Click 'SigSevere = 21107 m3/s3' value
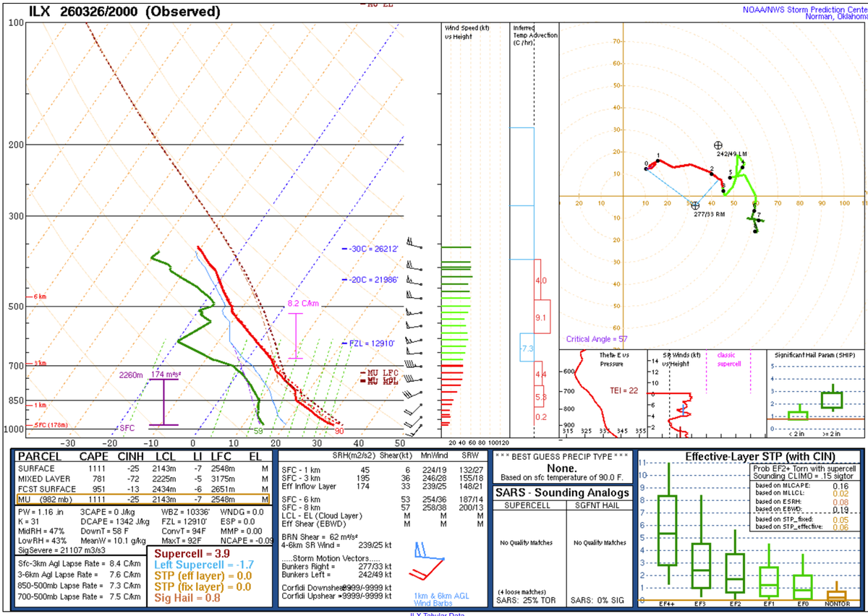868x616 pixels. pos(61,550)
